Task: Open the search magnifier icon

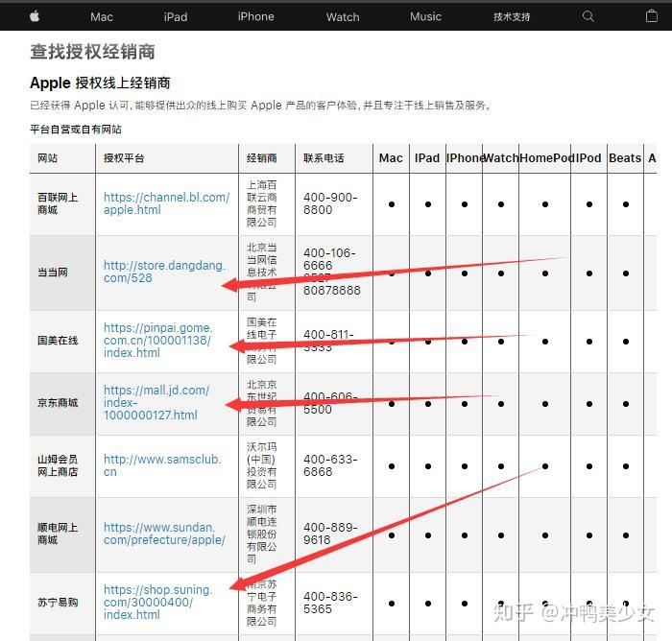Action: [x=588, y=16]
